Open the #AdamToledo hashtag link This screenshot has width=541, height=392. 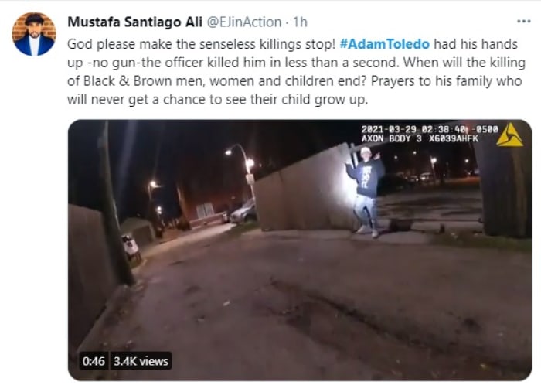pos(384,44)
